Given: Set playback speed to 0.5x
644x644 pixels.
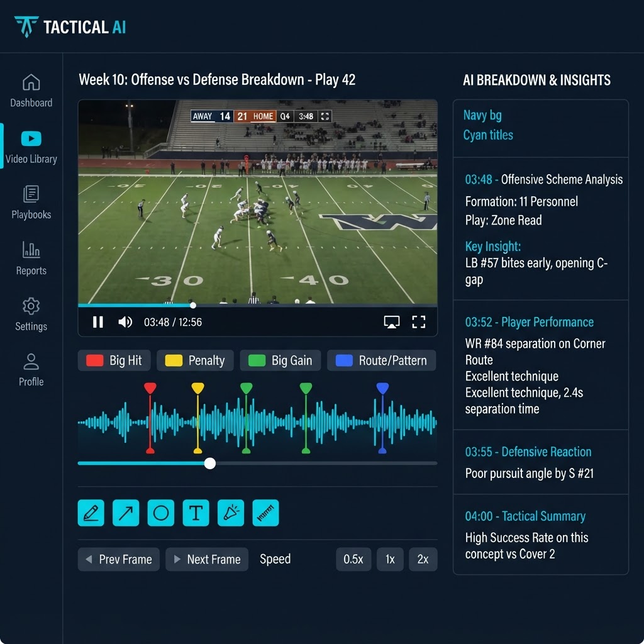Looking at the screenshot, I should tap(353, 559).
